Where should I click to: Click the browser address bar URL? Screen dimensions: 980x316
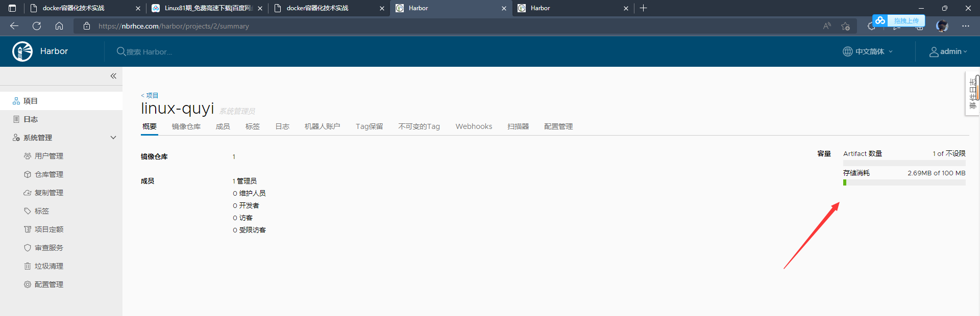174,26
